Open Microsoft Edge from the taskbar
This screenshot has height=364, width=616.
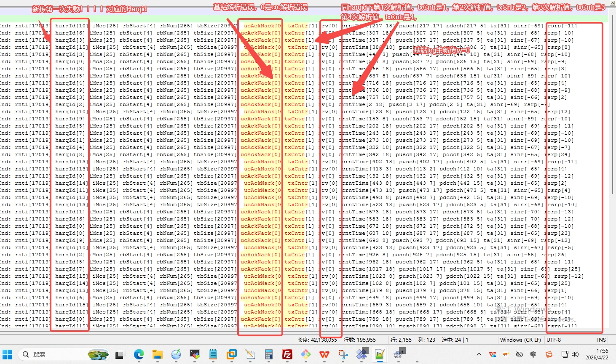click(139, 354)
